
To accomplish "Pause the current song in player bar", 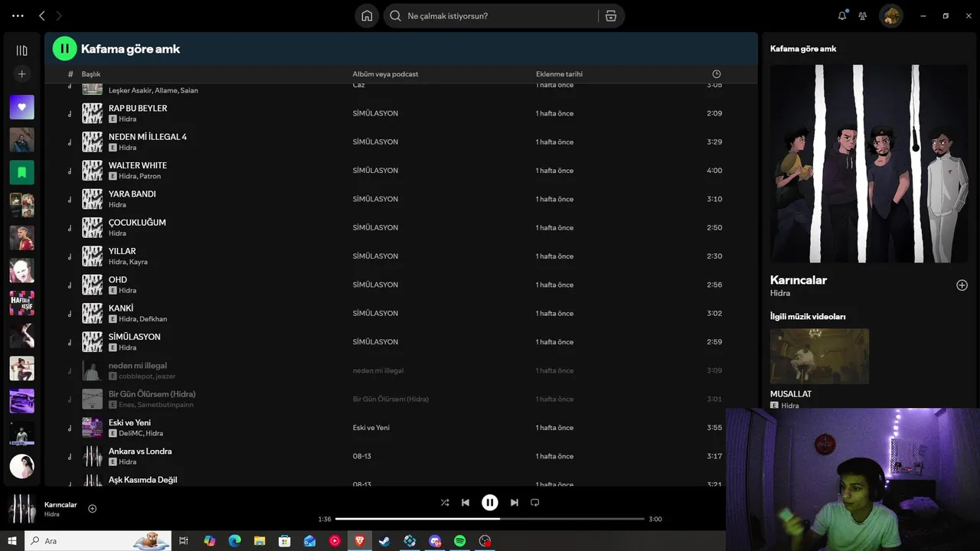I will tap(490, 503).
